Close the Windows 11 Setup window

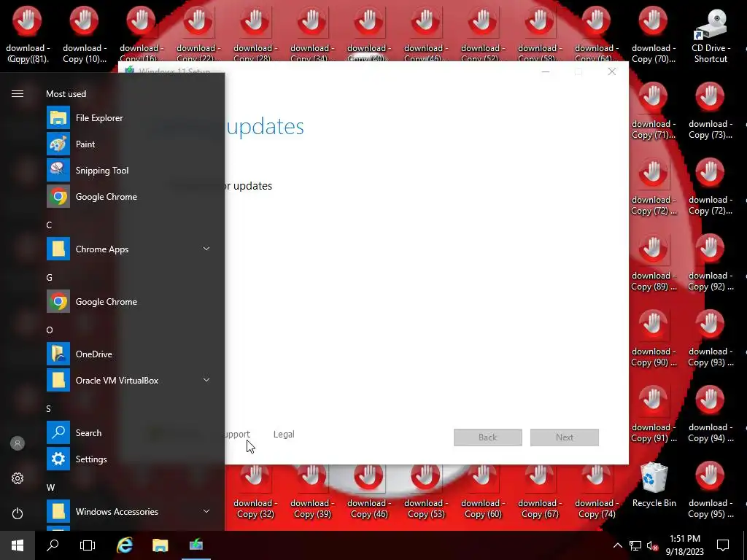[x=612, y=72]
